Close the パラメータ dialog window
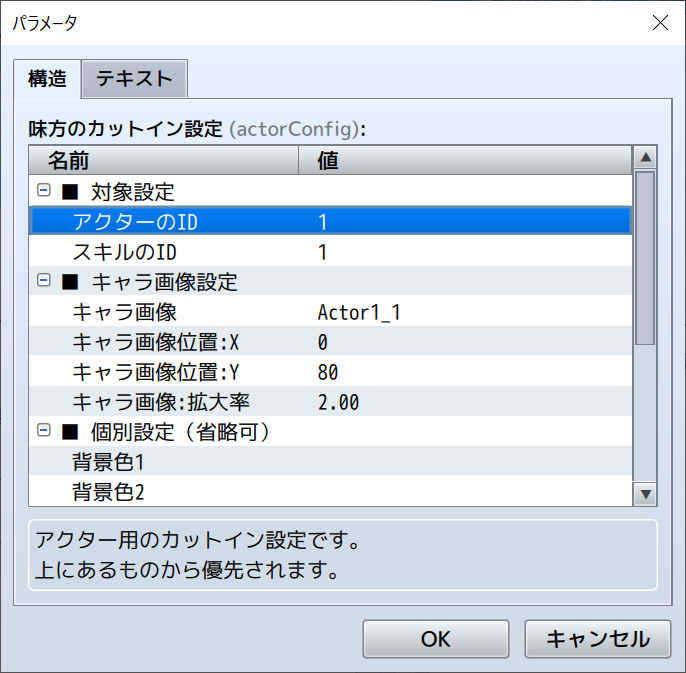686x673 pixels. pyautogui.click(x=660, y=23)
